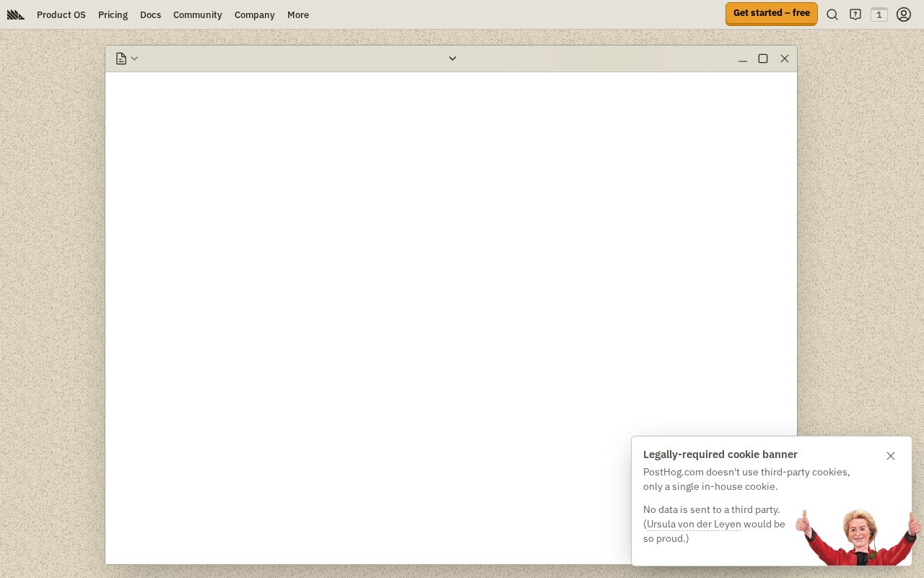Image resolution: width=924 pixels, height=578 pixels.
Task: Dismiss the cookie banner with the X
Action: coord(891,456)
